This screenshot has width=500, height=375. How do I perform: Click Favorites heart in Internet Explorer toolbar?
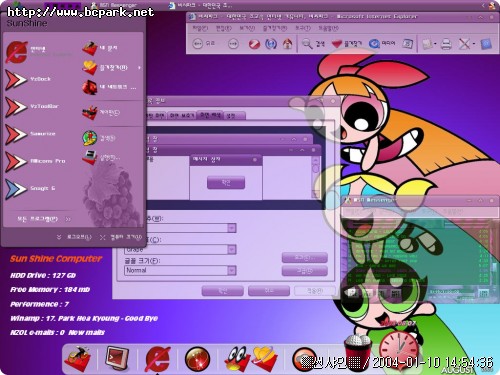point(347,44)
